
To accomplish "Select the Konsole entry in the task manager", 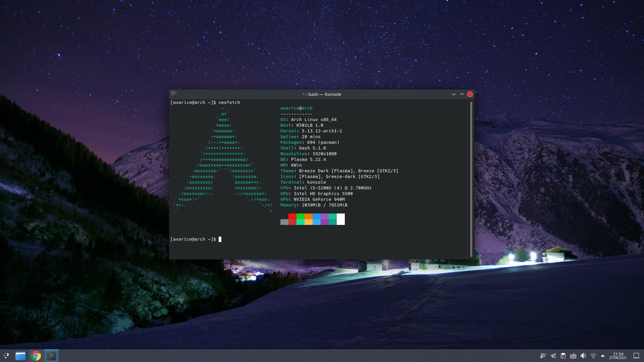I will click(x=51, y=356).
